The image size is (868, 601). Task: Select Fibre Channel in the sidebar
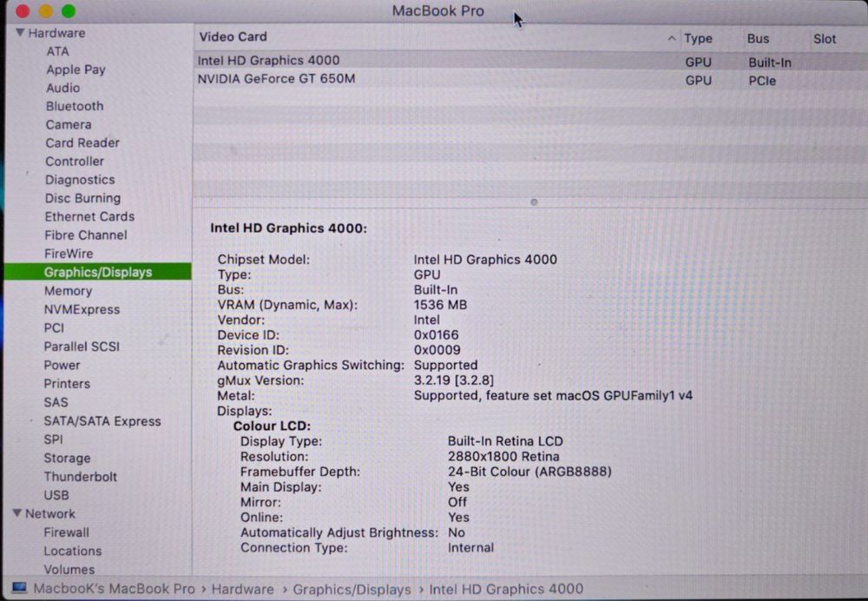tap(86, 234)
